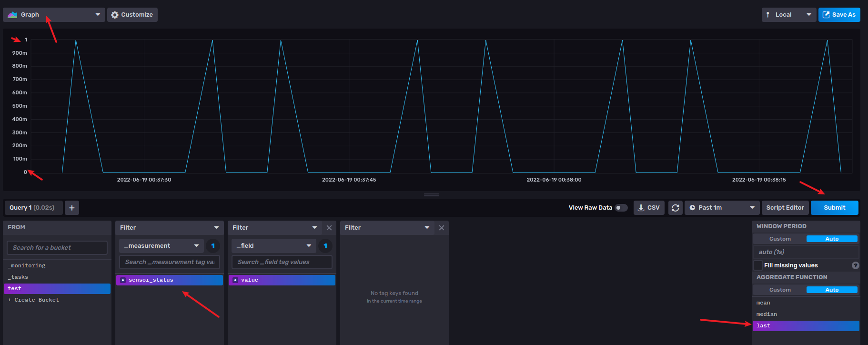Image resolution: width=868 pixels, height=345 pixels.
Task: Click the Save As button
Action: pyautogui.click(x=839, y=15)
